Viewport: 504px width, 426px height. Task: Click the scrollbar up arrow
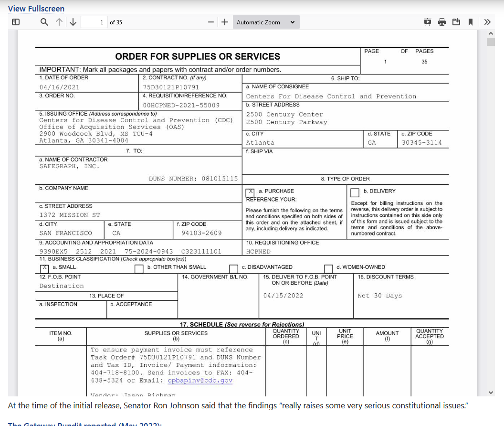[491, 33]
